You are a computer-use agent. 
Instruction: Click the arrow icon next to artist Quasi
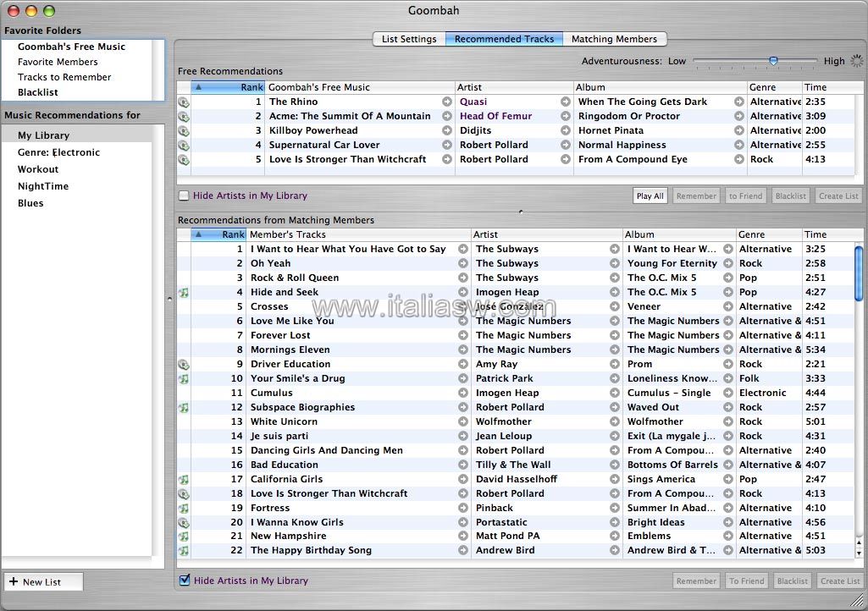565,102
